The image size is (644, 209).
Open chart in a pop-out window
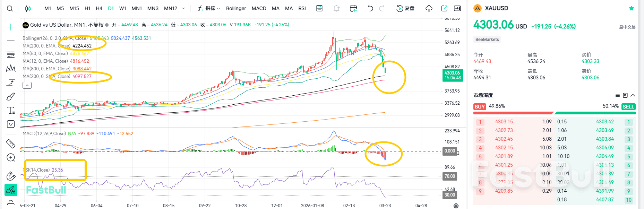444,8
